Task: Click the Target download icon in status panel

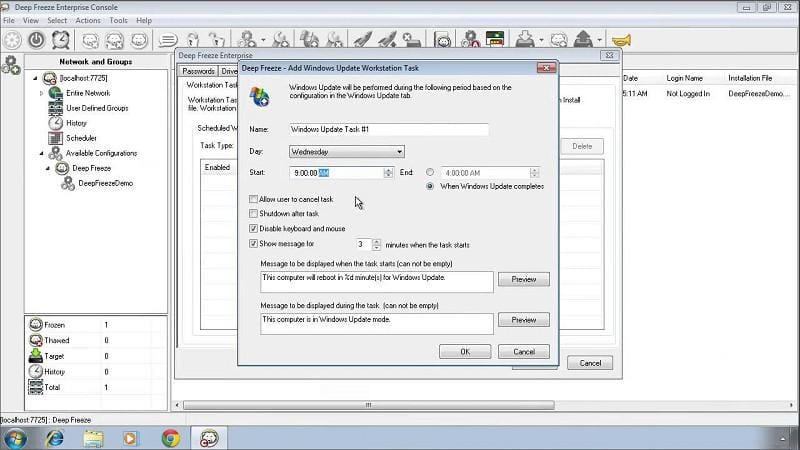Action: pyautogui.click(x=36, y=355)
